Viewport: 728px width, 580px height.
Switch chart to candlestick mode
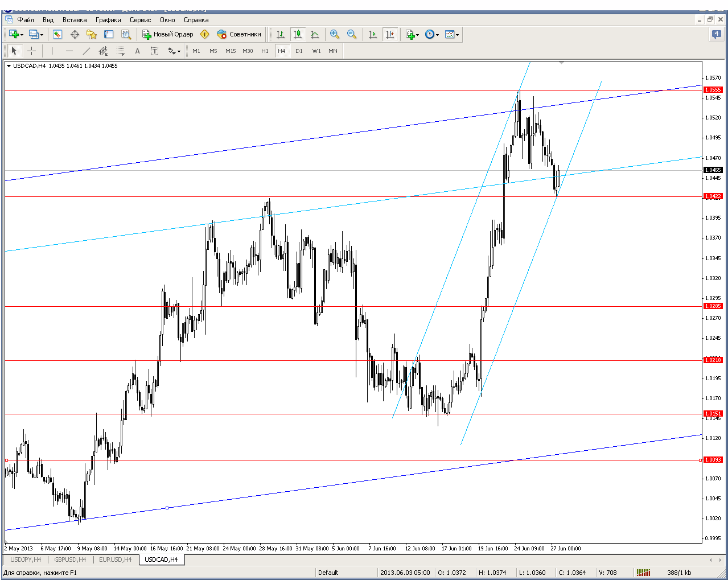pyautogui.click(x=298, y=35)
